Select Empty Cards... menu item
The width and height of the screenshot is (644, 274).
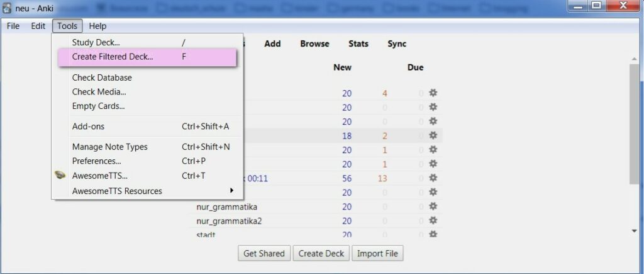pos(147,106)
